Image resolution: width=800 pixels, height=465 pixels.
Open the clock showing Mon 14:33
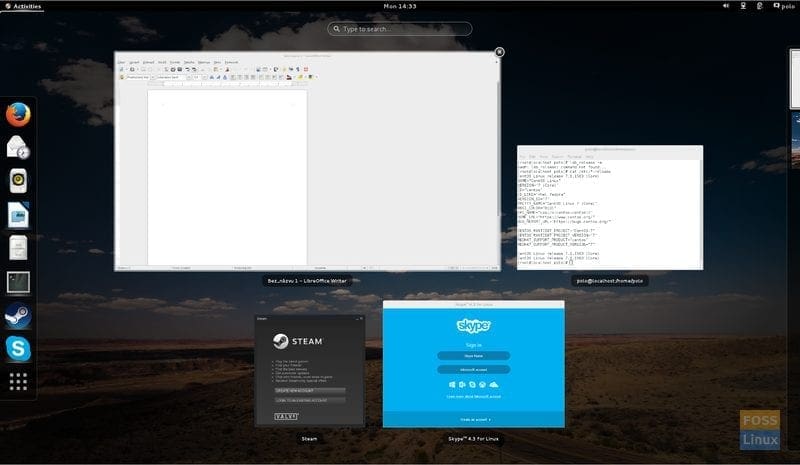(x=399, y=6)
